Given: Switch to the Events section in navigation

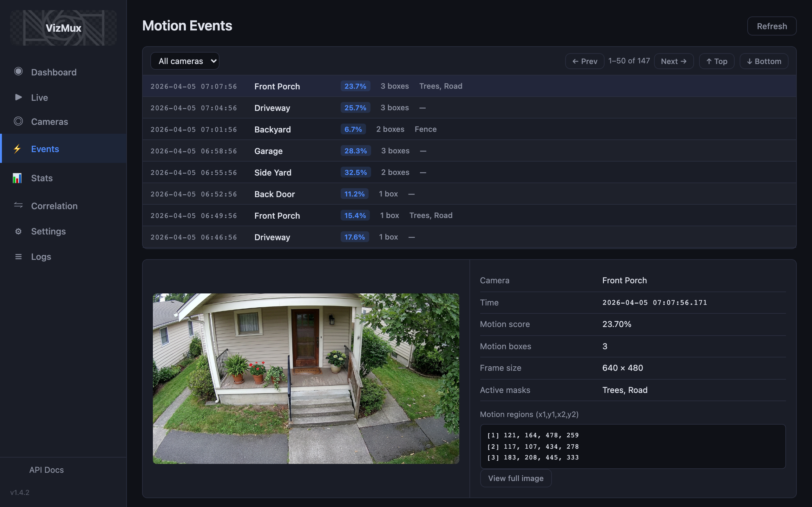Looking at the screenshot, I should click(x=45, y=149).
